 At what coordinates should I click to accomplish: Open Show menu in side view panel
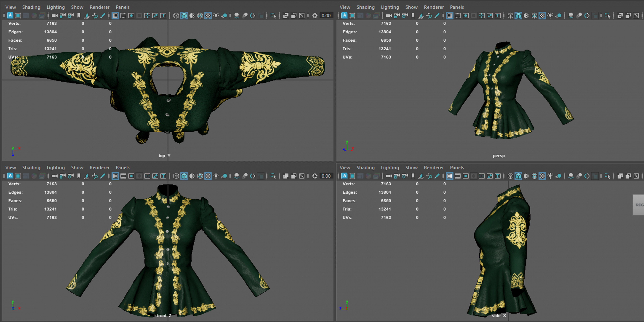[412, 168]
